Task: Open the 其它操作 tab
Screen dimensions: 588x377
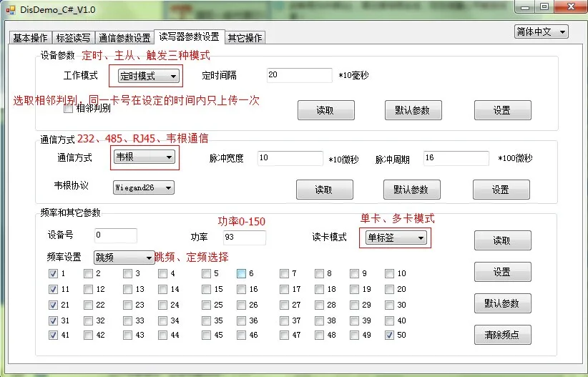Action: coord(245,38)
